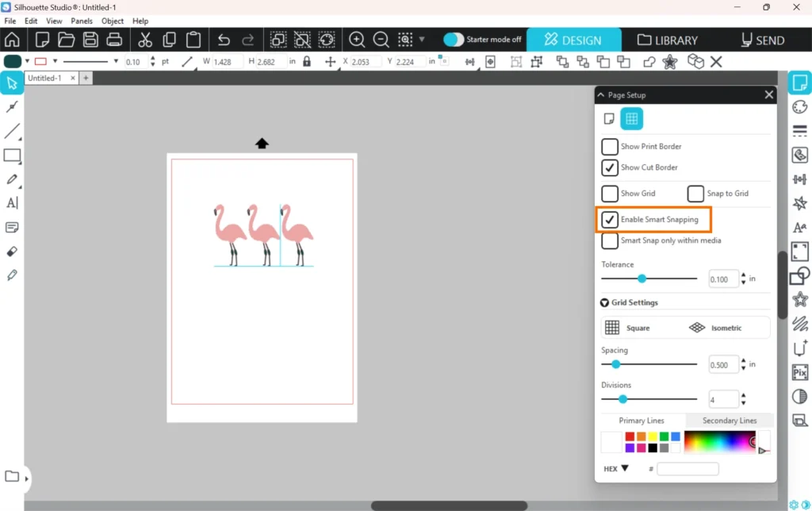The width and height of the screenshot is (812, 511).
Task: Check the Show Grid checkbox
Action: click(x=610, y=194)
